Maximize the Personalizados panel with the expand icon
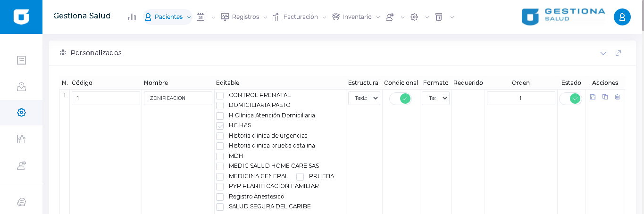The image size is (644, 214). (x=618, y=53)
